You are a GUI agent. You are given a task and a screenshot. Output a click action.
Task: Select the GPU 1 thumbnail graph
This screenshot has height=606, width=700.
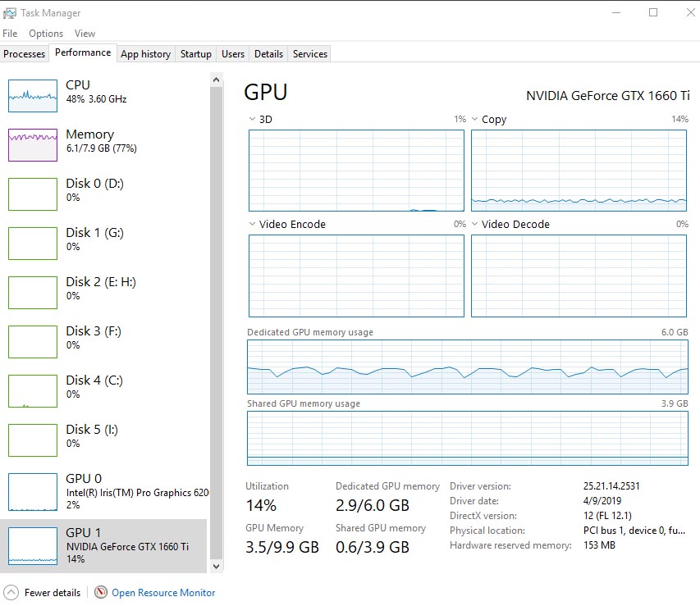tap(33, 546)
